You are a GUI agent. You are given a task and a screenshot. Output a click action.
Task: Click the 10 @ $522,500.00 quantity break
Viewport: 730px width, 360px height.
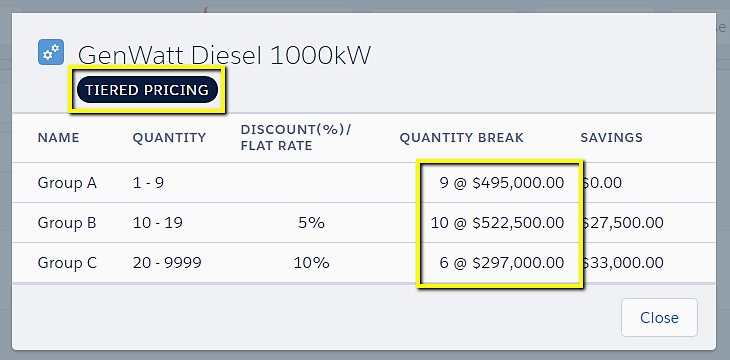coord(497,223)
